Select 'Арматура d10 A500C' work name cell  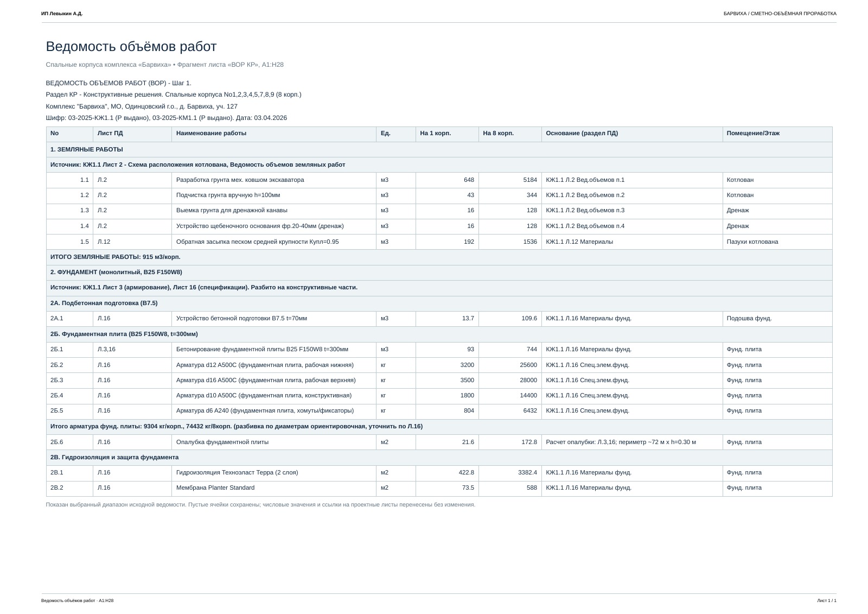click(274, 396)
